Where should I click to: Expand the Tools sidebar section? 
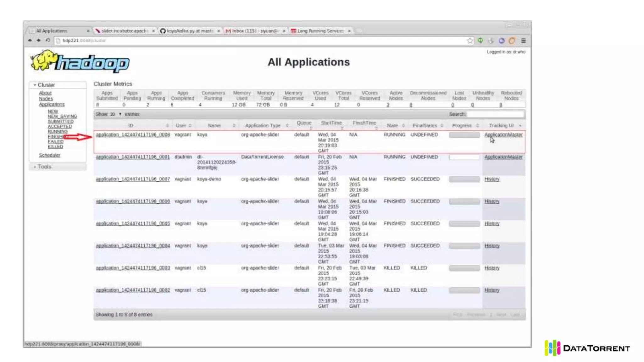pos(44,167)
